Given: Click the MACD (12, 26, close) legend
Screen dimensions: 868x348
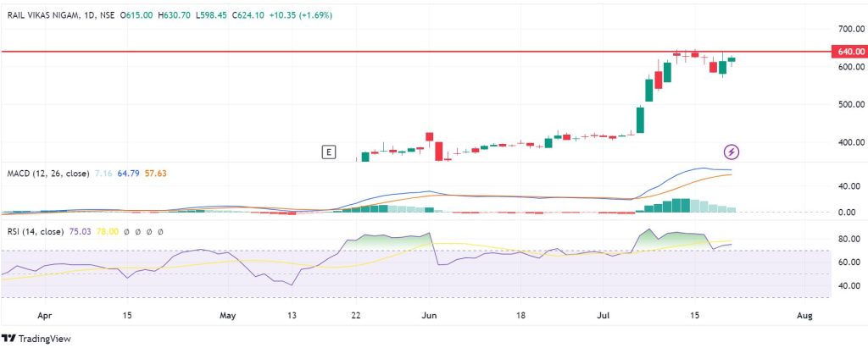Looking at the screenshot, I should click(48, 174).
